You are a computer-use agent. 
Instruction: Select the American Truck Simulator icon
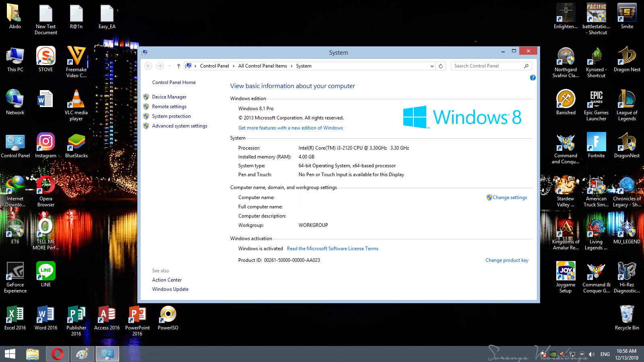point(596,191)
